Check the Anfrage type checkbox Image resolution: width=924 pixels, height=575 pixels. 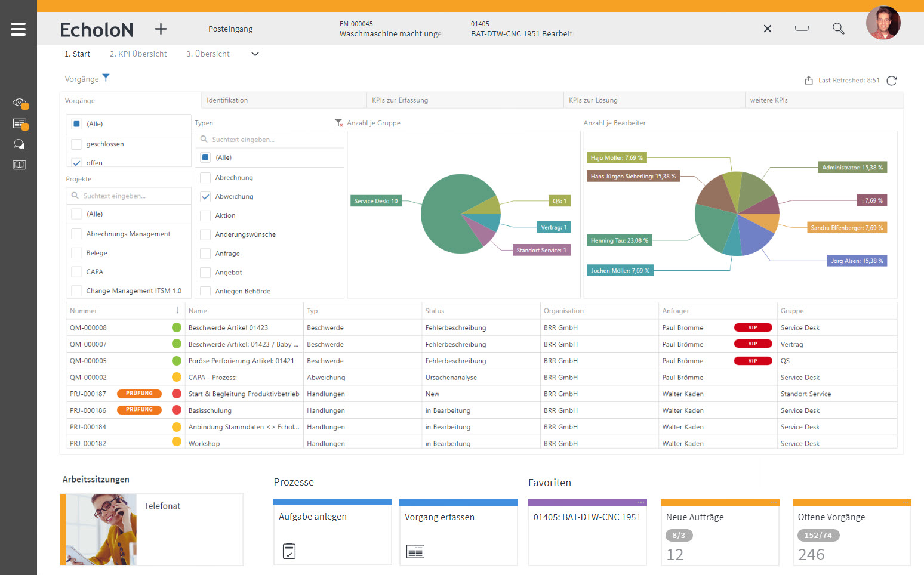(205, 254)
